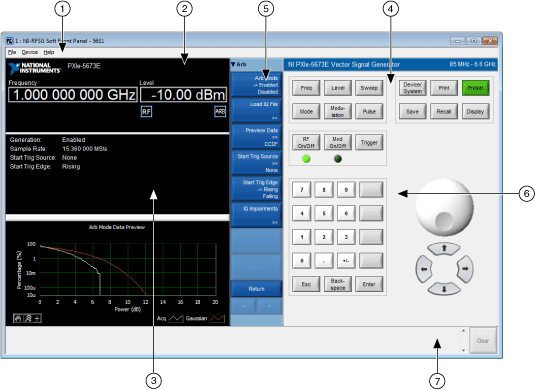The width and height of the screenshot is (535, 390).
Task: Toggle Mod On/Off button
Action: coord(337,143)
